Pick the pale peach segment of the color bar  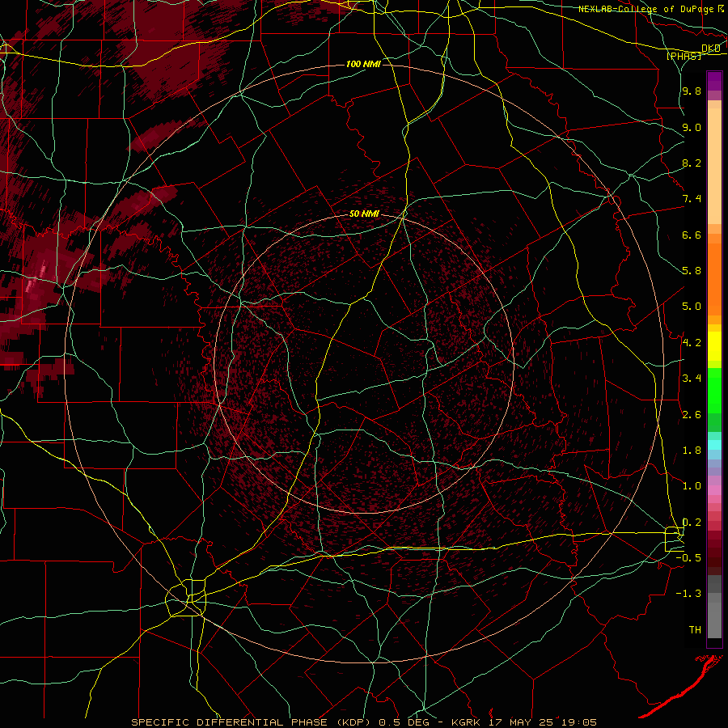tap(714, 166)
